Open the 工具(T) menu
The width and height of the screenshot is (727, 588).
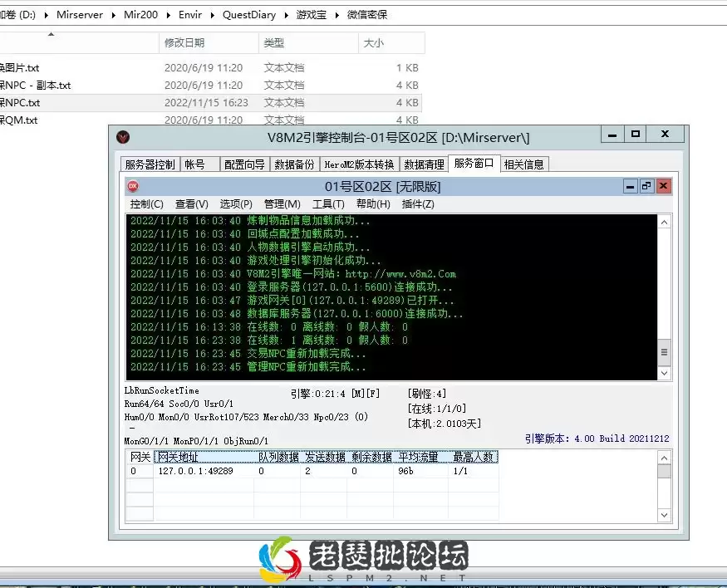(x=328, y=204)
